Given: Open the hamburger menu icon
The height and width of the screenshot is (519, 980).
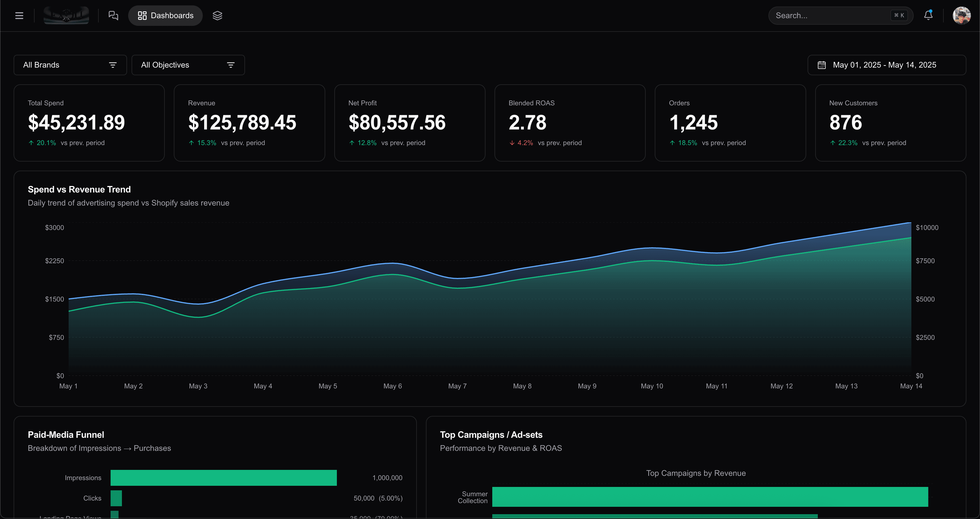Looking at the screenshot, I should pos(19,16).
